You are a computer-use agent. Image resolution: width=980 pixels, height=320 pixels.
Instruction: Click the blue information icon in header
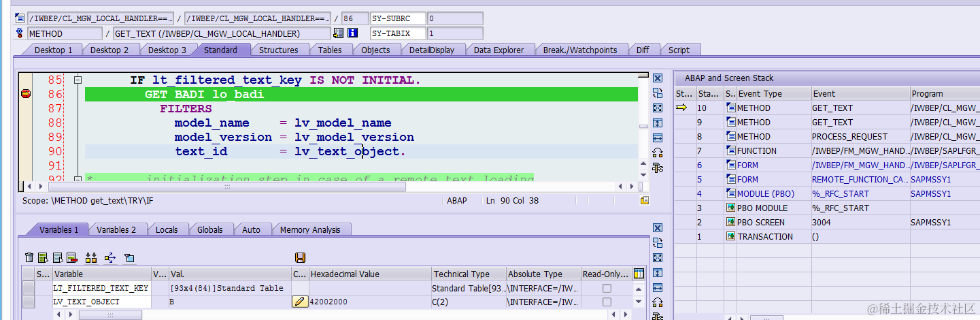[x=352, y=33]
